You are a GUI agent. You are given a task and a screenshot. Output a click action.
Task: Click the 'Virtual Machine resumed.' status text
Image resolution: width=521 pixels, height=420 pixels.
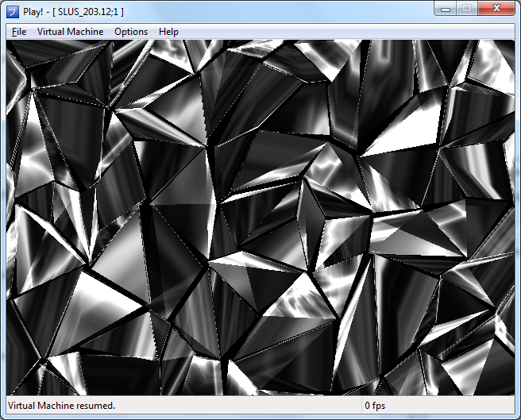click(61, 406)
